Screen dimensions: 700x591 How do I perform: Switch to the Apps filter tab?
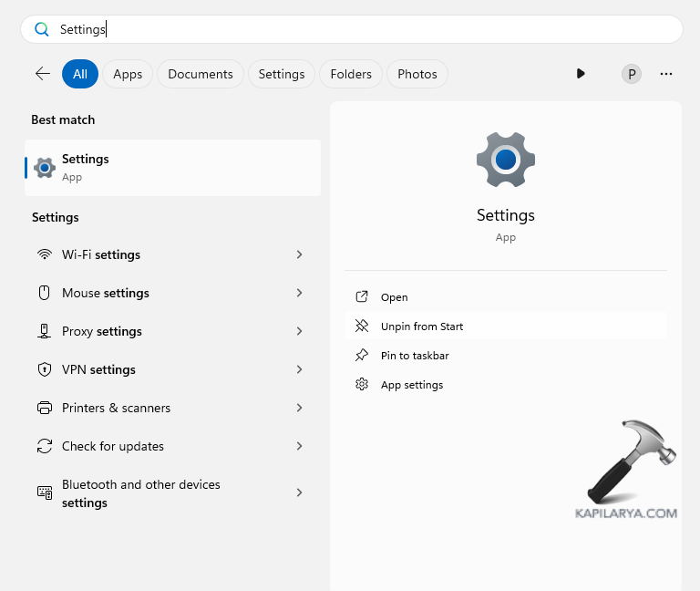click(128, 74)
